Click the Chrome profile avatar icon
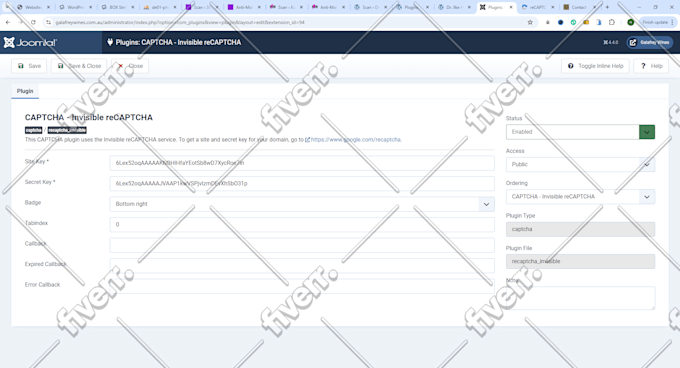The height and width of the screenshot is (368, 680). [x=631, y=22]
